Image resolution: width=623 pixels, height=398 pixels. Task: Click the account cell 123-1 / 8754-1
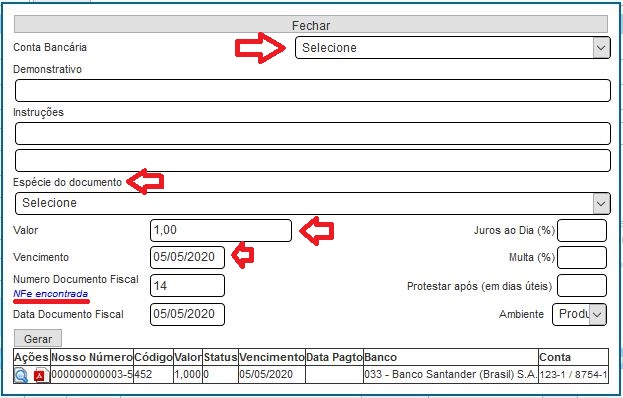[x=573, y=375]
